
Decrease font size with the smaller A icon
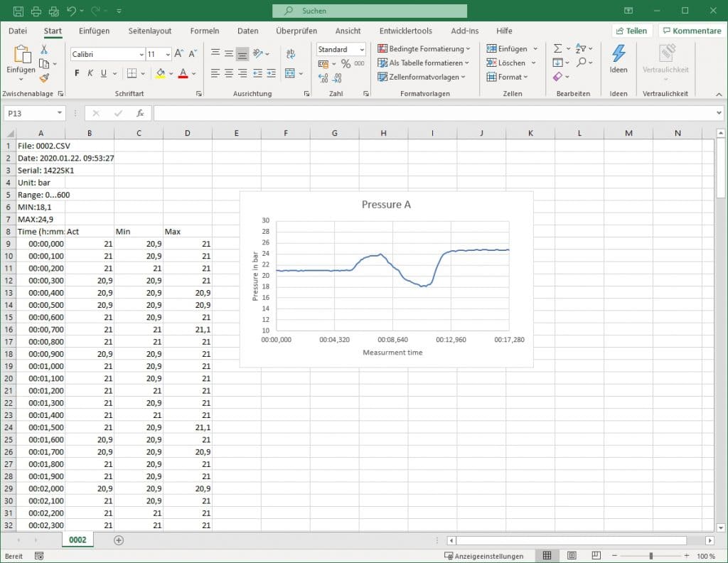193,54
